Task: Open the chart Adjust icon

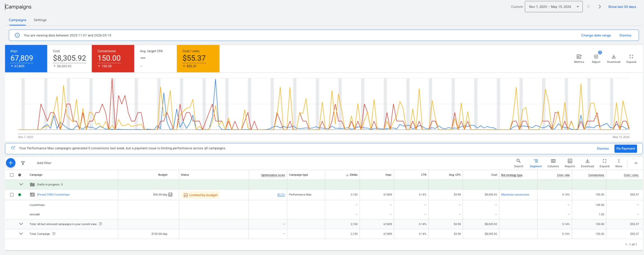Action: tap(596, 59)
